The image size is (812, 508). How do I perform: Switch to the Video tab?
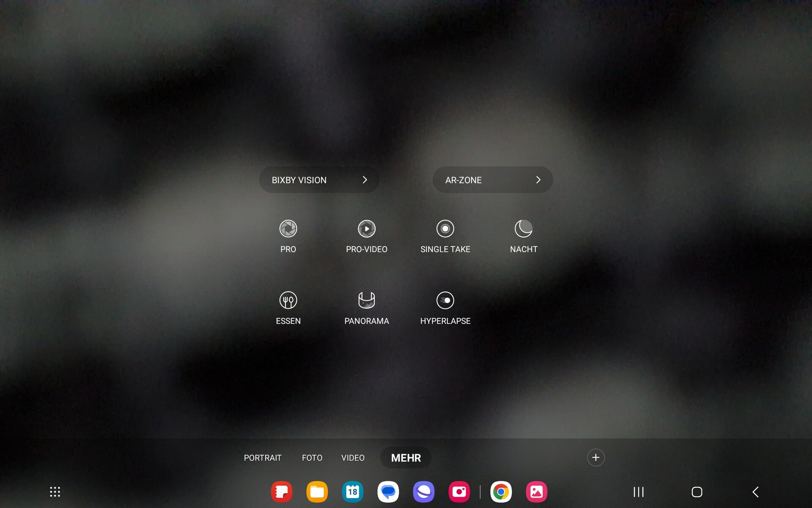353,458
